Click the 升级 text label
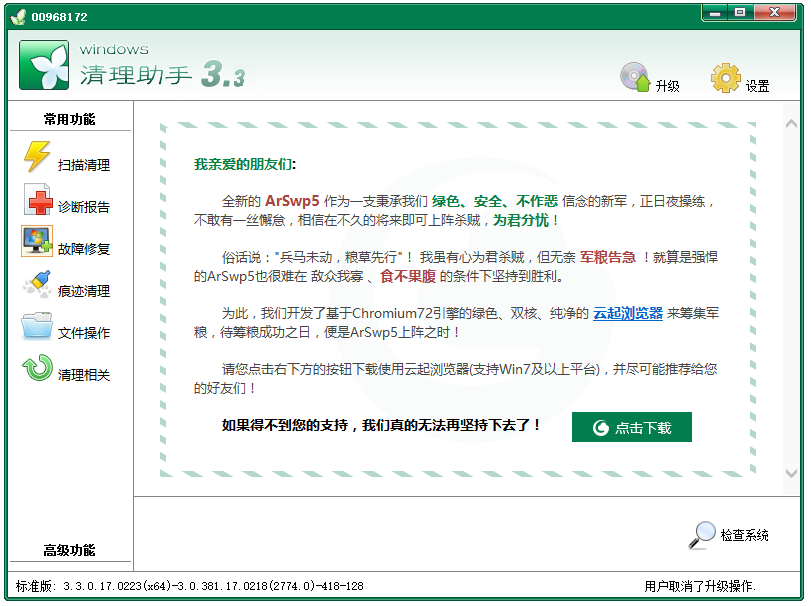 click(667, 86)
